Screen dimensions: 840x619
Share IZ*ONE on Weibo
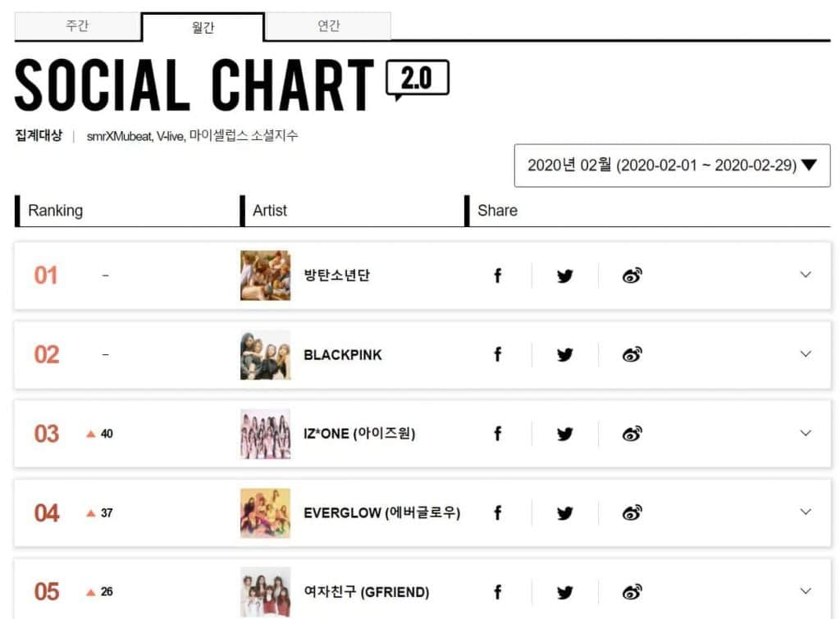(632, 434)
